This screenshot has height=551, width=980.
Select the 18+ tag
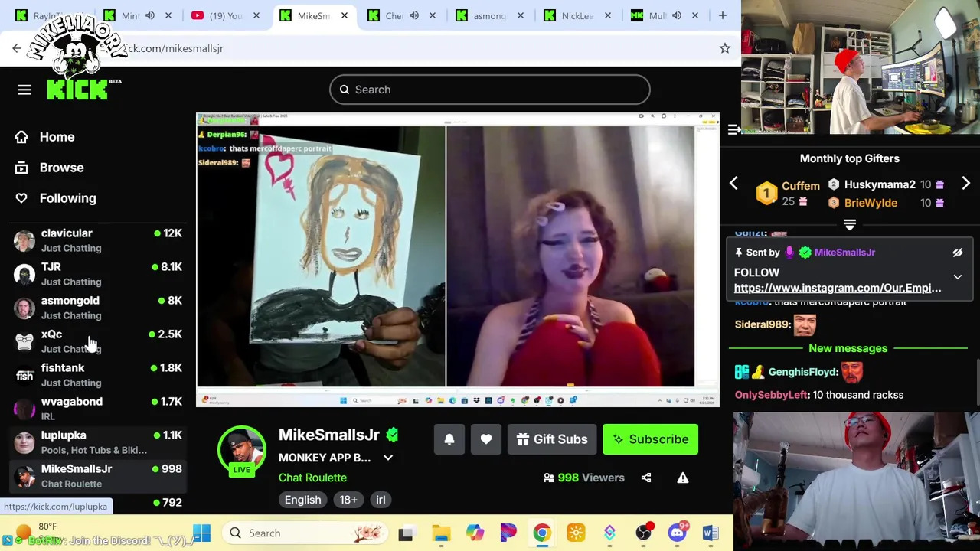[x=348, y=500]
